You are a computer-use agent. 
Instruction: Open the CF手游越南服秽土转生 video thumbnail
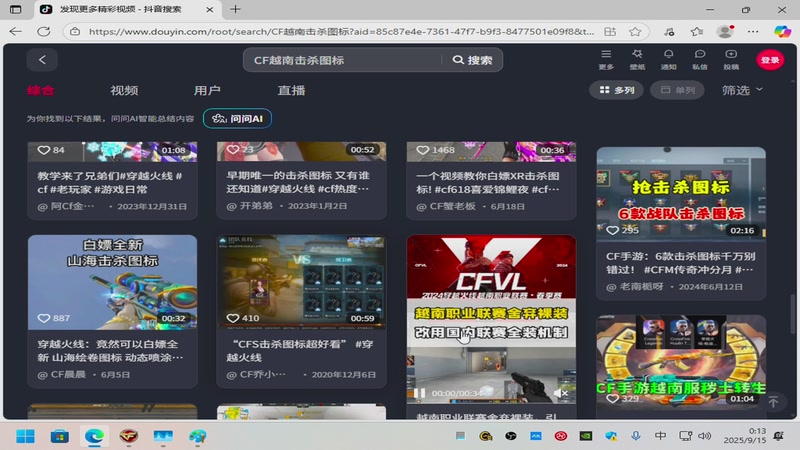coord(681,362)
